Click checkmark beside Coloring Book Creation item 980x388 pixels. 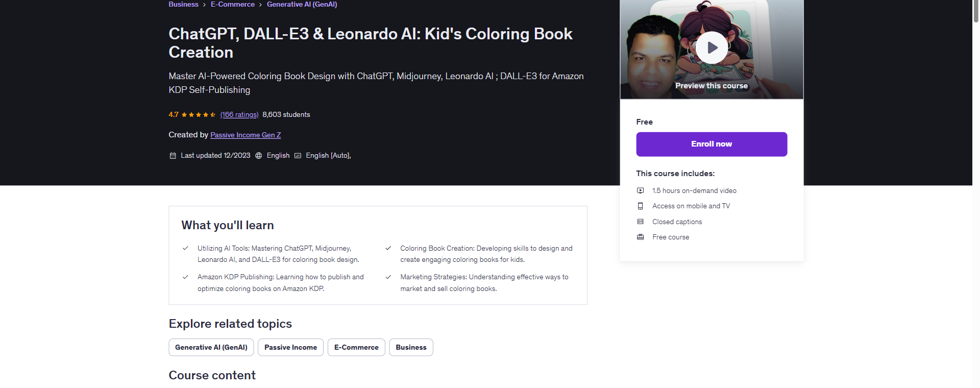[x=388, y=248]
